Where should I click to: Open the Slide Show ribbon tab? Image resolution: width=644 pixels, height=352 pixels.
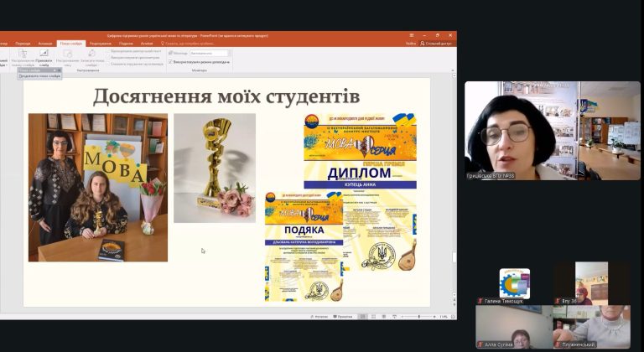pyautogui.click(x=70, y=44)
